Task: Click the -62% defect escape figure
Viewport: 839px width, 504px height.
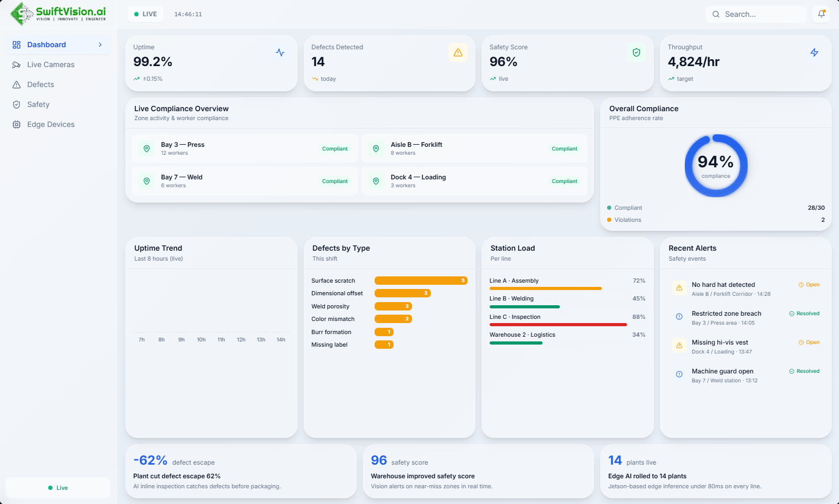Action: pos(150,460)
